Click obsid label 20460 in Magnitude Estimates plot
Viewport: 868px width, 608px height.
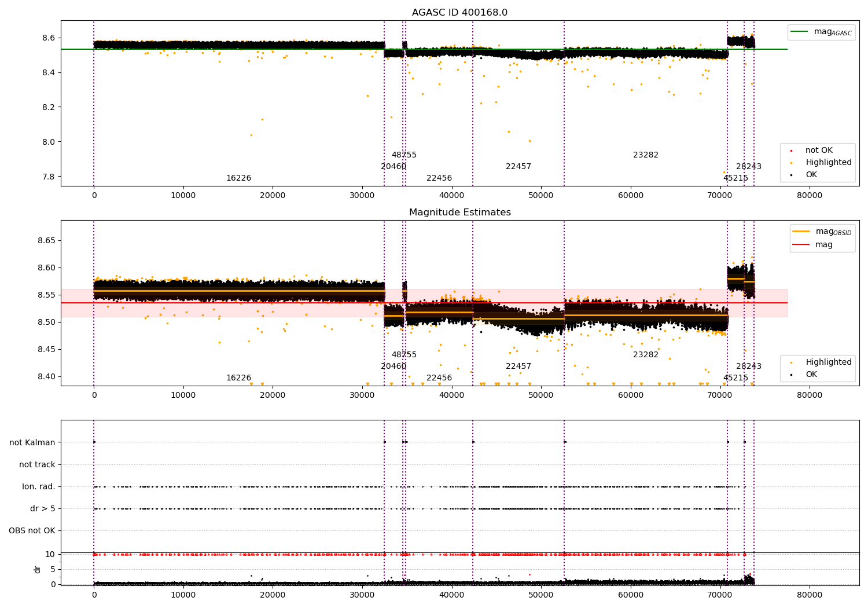tap(393, 367)
